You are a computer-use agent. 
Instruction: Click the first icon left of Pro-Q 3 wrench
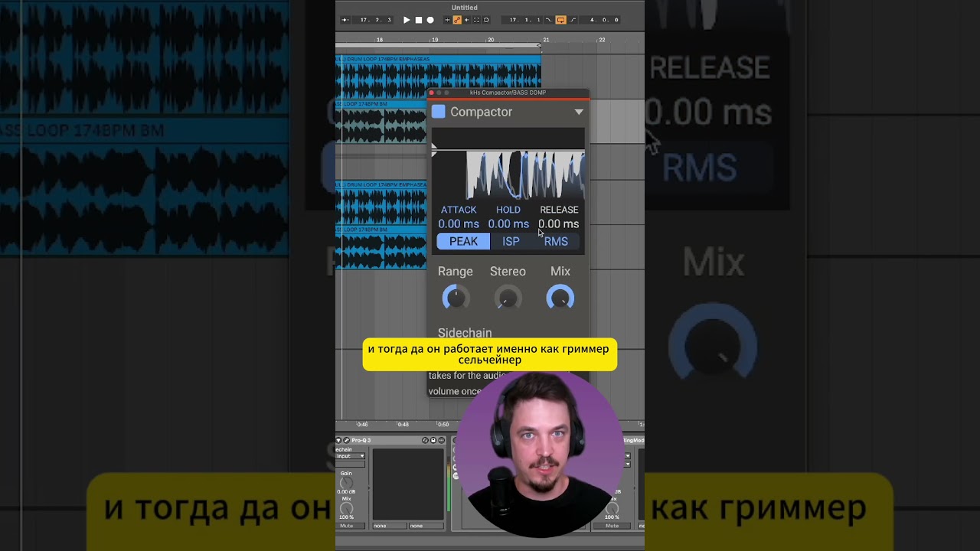coord(338,440)
